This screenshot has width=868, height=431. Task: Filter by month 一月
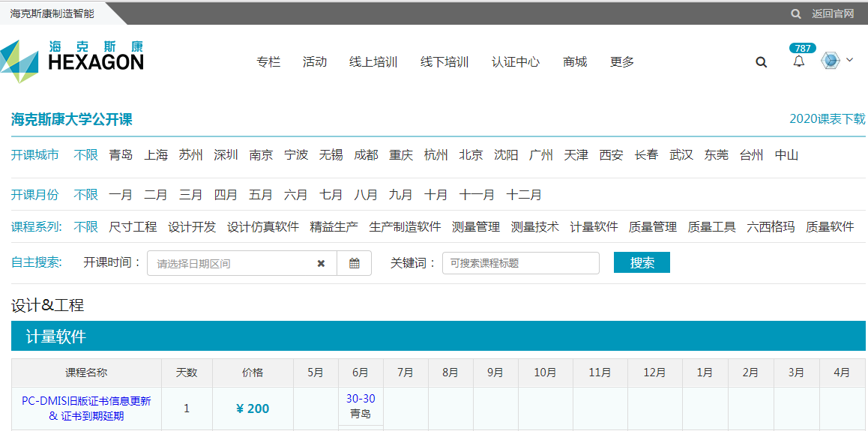click(x=121, y=195)
